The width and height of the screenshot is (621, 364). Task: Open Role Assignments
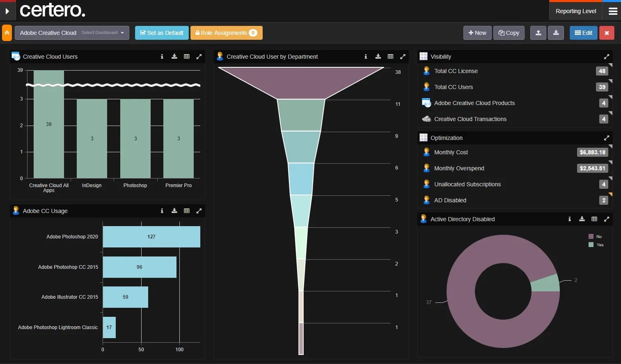[x=226, y=33]
